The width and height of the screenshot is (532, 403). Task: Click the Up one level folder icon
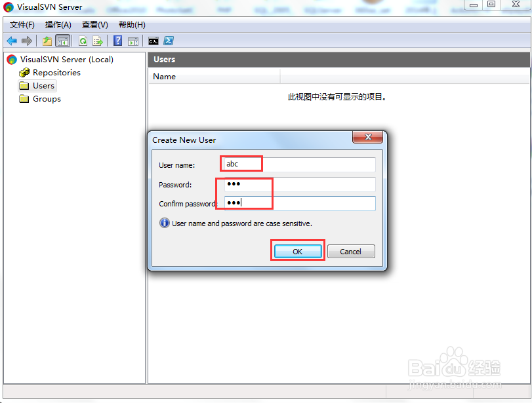(x=47, y=41)
